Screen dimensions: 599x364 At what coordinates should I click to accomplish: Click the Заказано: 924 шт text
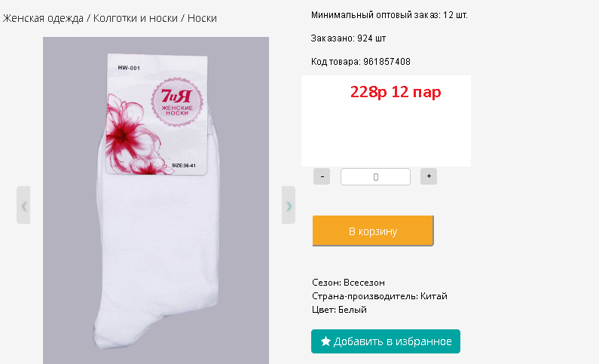(x=348, y=38)
